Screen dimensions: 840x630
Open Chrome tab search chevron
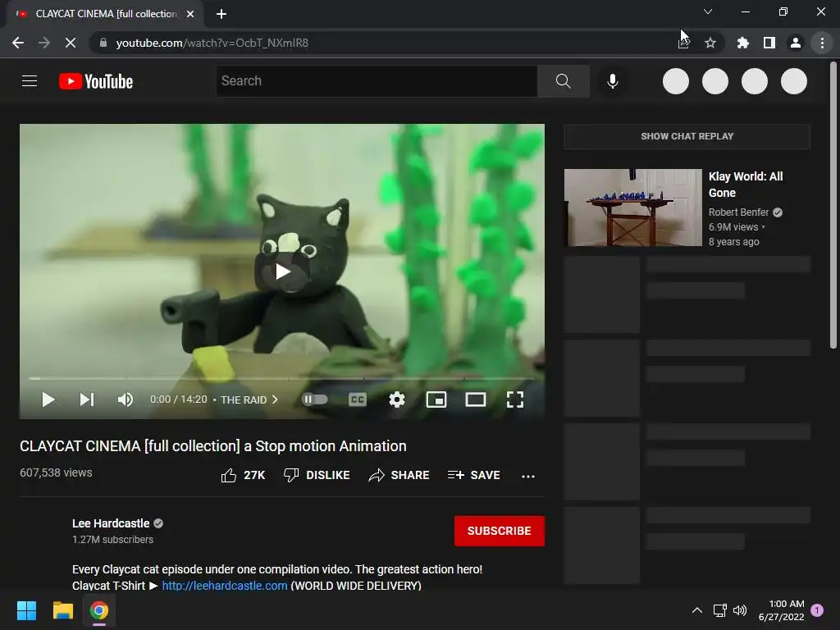click(708, 11)
